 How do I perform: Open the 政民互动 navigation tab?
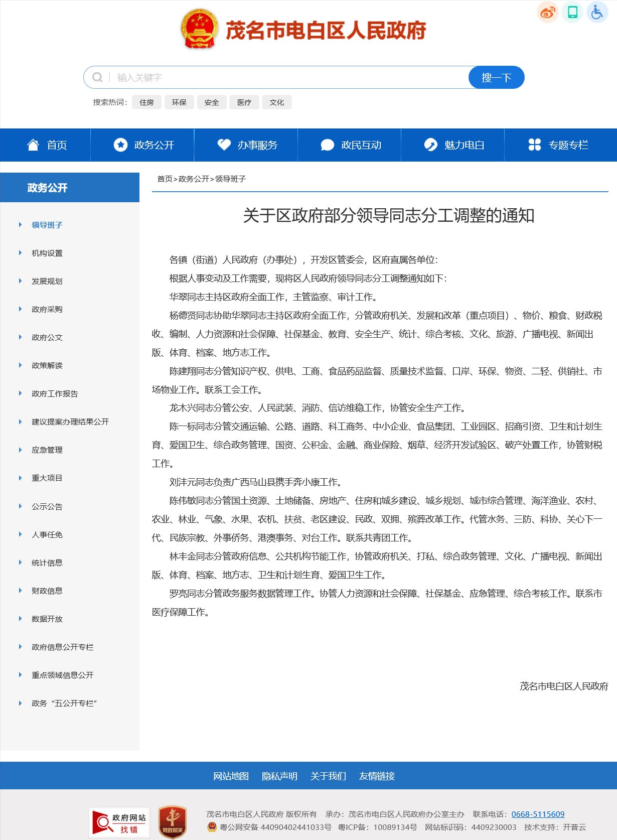(x=351, y=145)
